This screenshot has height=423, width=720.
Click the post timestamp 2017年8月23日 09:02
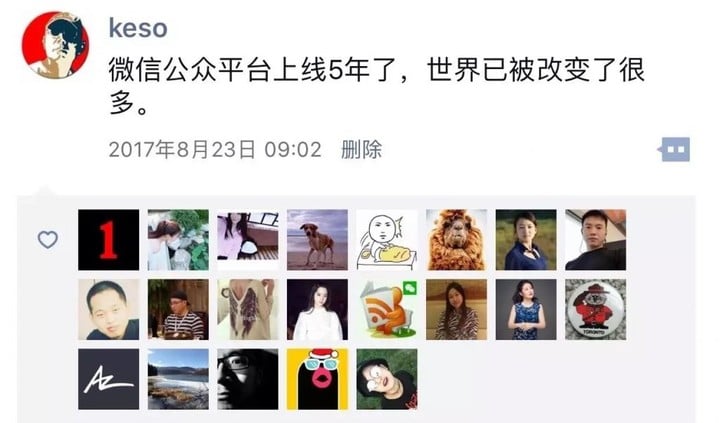pos(215,150)
